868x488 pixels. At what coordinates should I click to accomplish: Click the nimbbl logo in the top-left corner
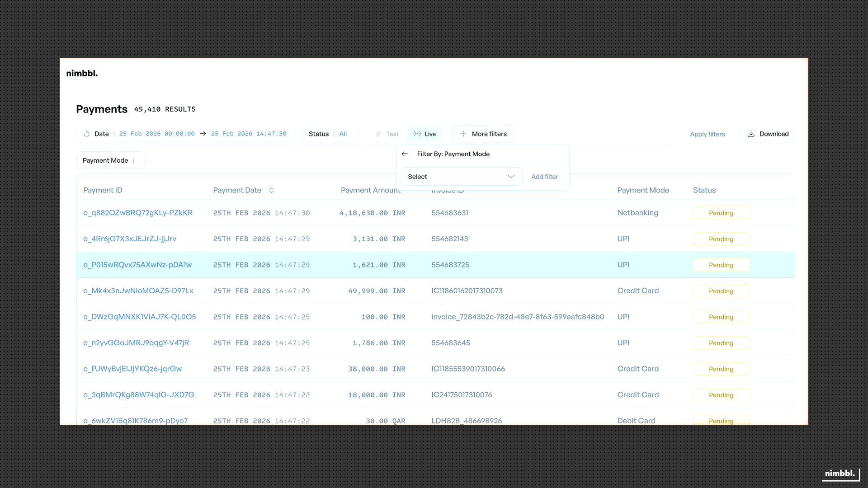coord(82,73)
